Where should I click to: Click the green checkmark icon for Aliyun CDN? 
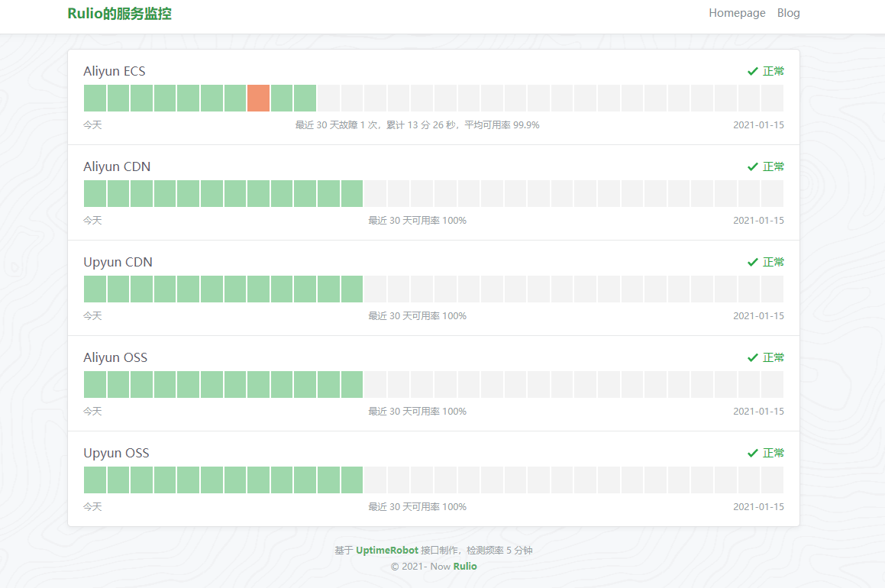(x=752, y=166)
